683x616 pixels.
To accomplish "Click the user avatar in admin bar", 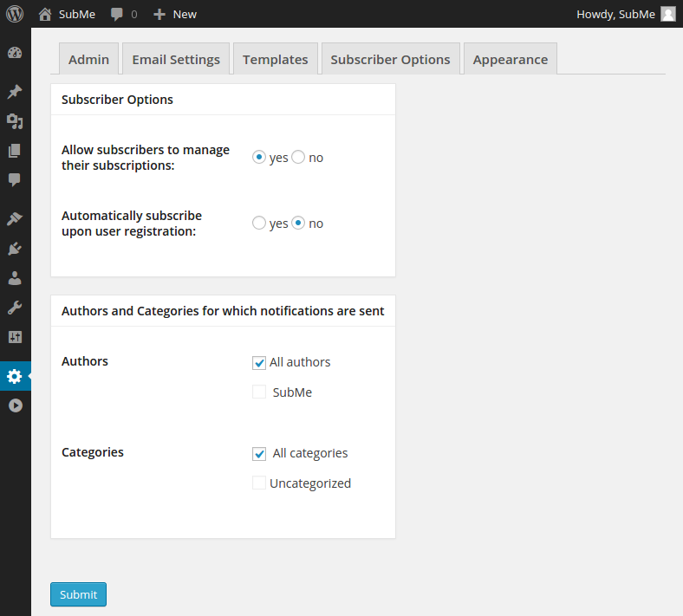I will (x=667, y=14).
